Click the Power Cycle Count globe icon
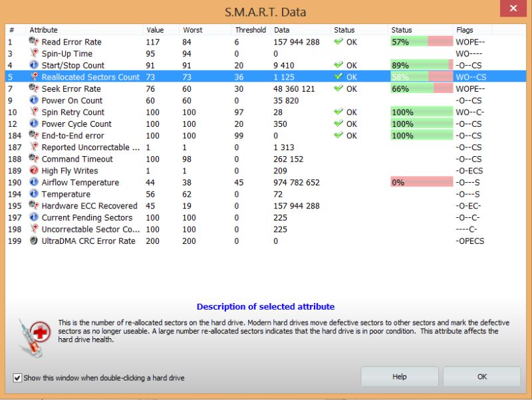This screenshot has height=400, width=532. click(x=34, y=124)
